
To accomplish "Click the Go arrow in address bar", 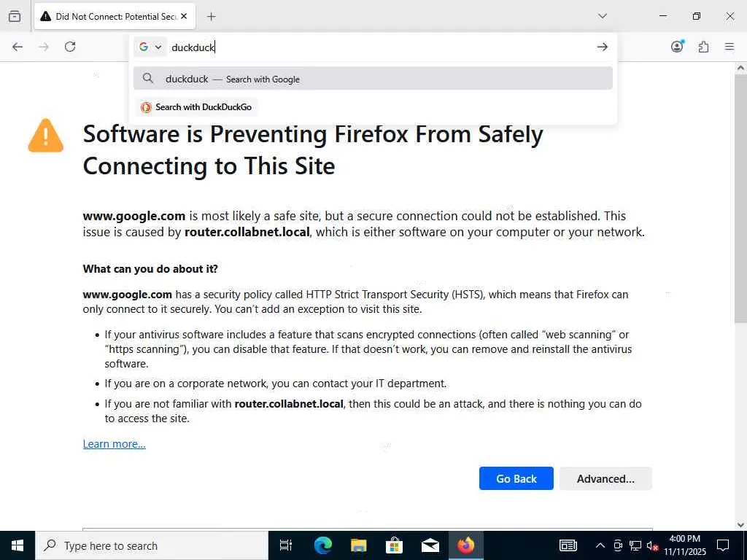I will [x=602, y=47].
